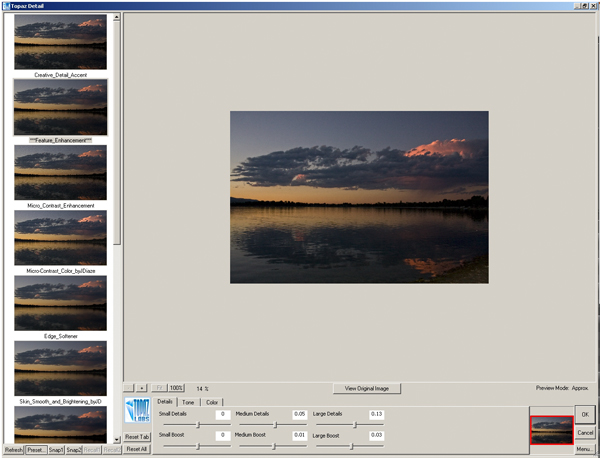Click the Small Details slider
The height and width of the screenshot is (458, 600).
point(196,424)
